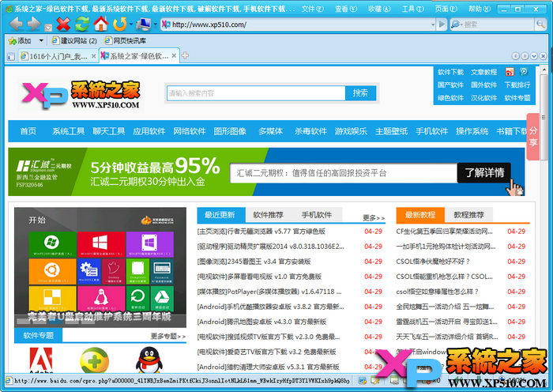
Task: Switch to the 软件推荐 tab
Action: (x=268, y=215)
